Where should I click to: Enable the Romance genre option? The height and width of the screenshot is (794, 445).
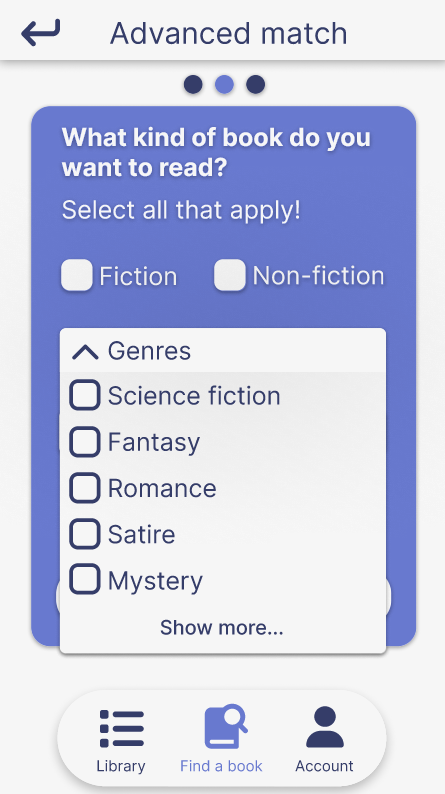(x=85, y=488)
